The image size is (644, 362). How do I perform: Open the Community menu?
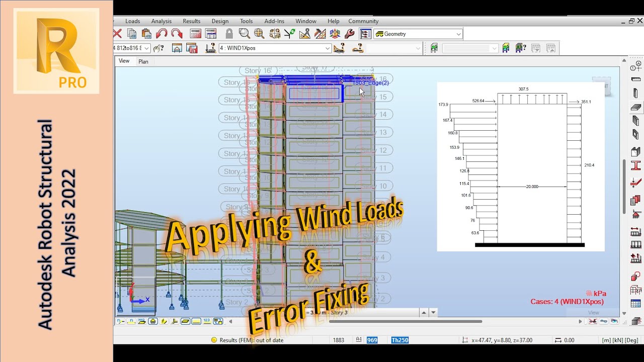(x=363, y=21)
